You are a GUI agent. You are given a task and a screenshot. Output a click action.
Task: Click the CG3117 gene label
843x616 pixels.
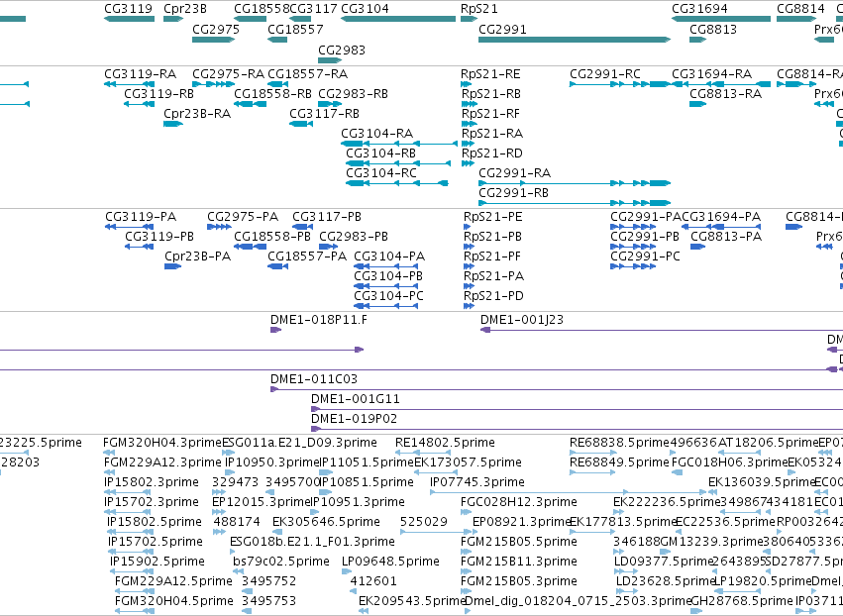[x=313, y=9]
